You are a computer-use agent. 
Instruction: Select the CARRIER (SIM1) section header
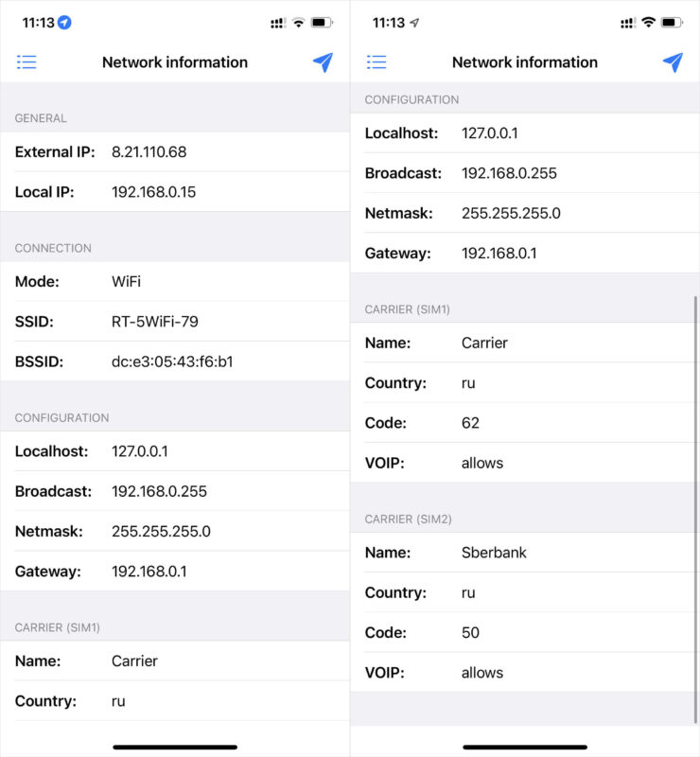[x=57, y=626]
